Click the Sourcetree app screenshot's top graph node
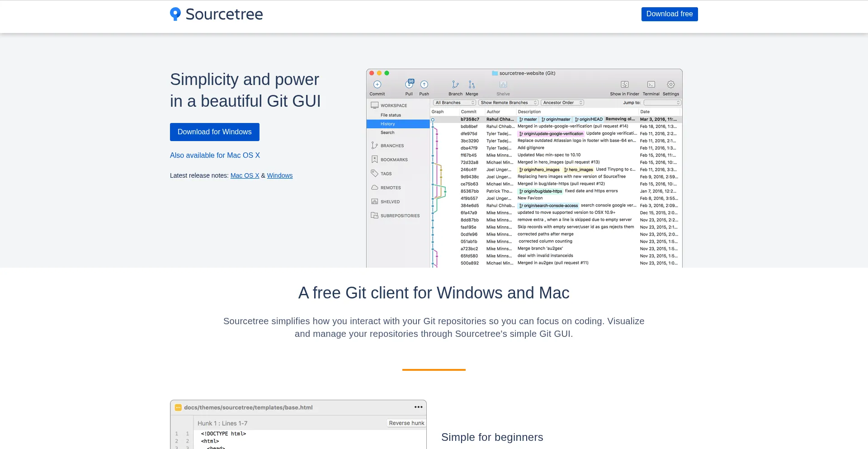Viewport: 868px width, 449px height. (x=433, y=120)
